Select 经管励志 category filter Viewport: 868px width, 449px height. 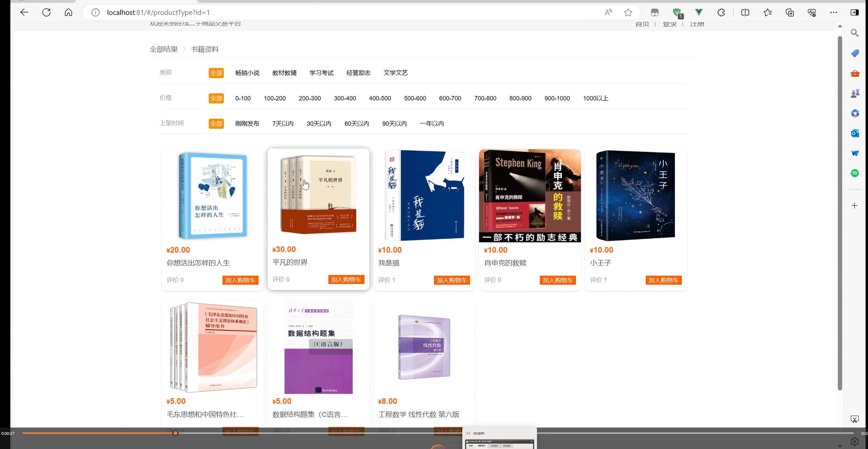pos(358,73)
